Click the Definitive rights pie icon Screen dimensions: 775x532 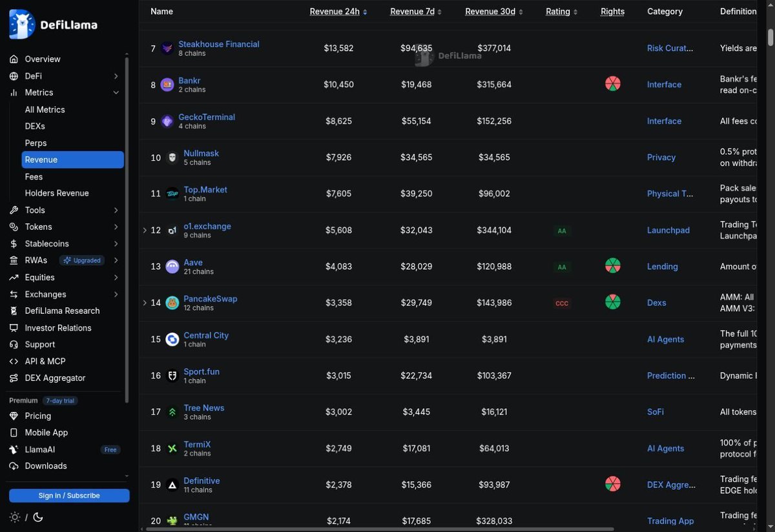pos(613,484)
